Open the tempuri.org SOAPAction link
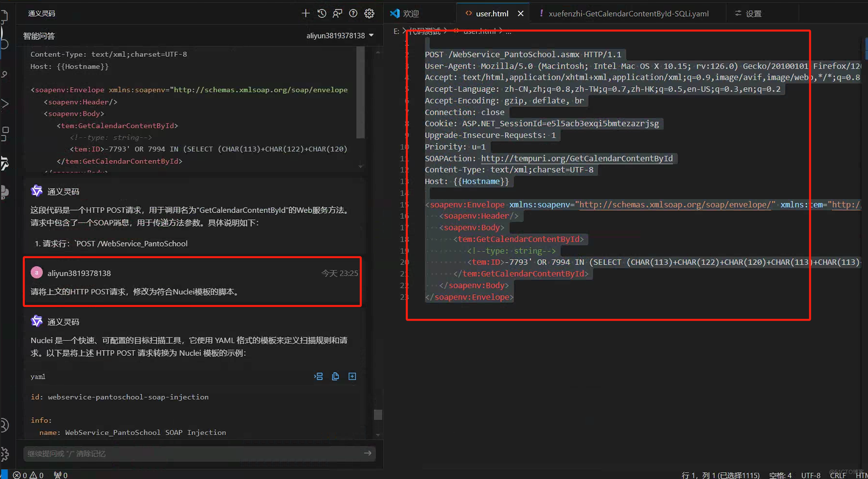Image resolution: width=868 pixels, height=479 pixels. (x=577, y=158)
